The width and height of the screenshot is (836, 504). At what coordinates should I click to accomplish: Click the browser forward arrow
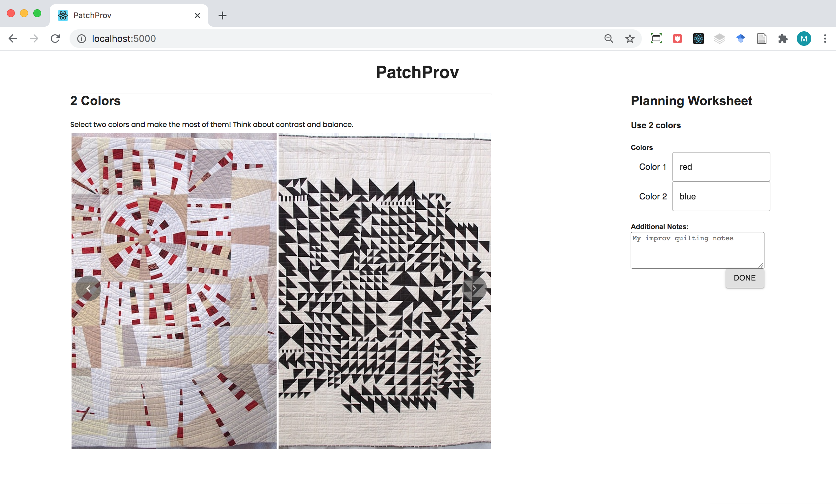[34, 39]
